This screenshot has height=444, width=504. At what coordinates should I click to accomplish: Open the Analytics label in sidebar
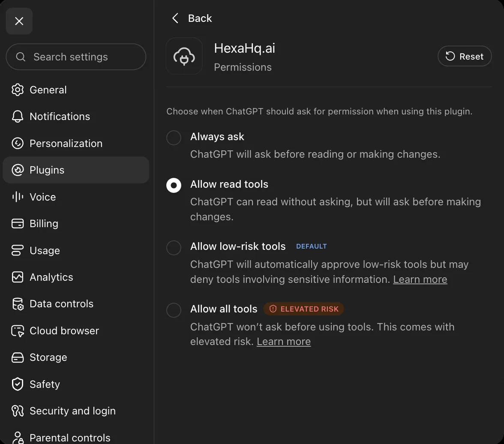pyautogui.click(x=51, y=277)
